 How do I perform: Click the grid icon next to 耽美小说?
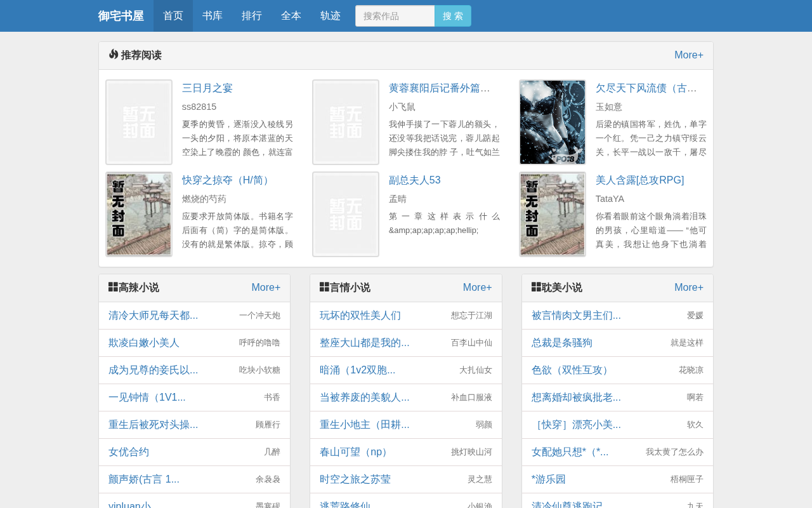536,287
